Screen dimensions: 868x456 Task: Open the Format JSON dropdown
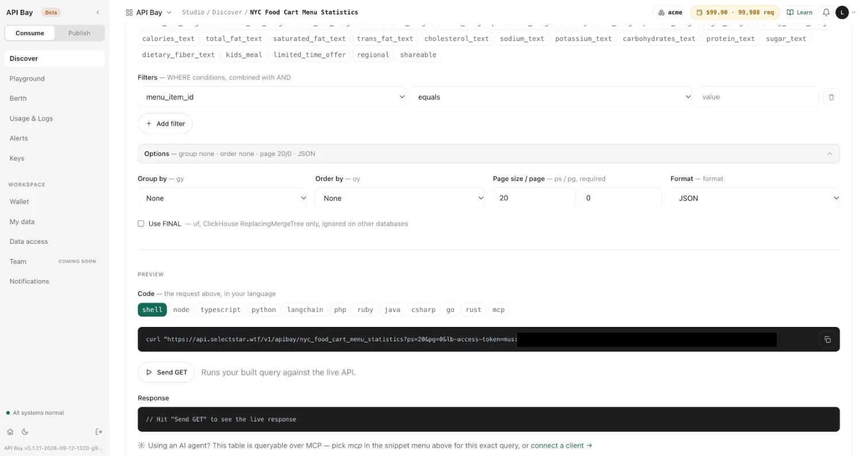(x=755, y=198)
